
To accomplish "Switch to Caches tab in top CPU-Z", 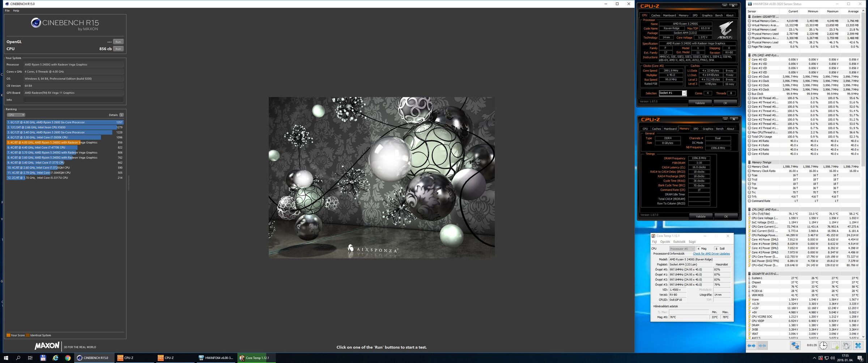I will [x=656, y=15].
